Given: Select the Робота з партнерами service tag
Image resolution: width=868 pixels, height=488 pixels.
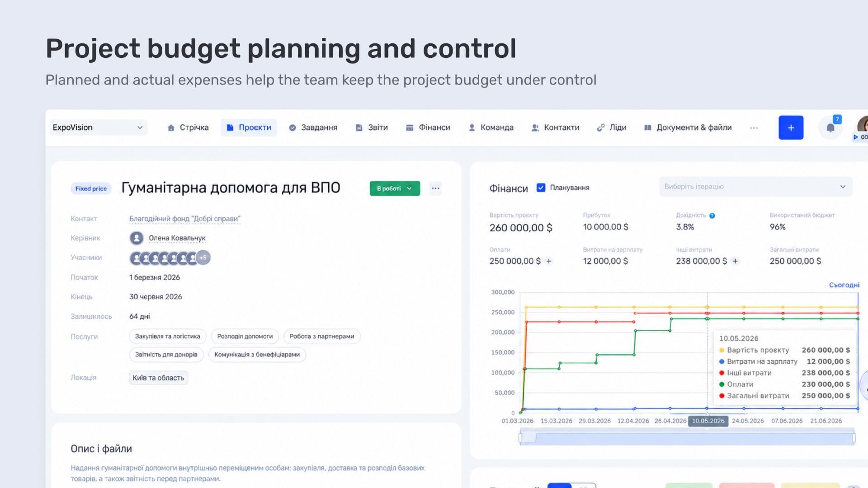Looking at the screenshot, I should tap(322, 336).
